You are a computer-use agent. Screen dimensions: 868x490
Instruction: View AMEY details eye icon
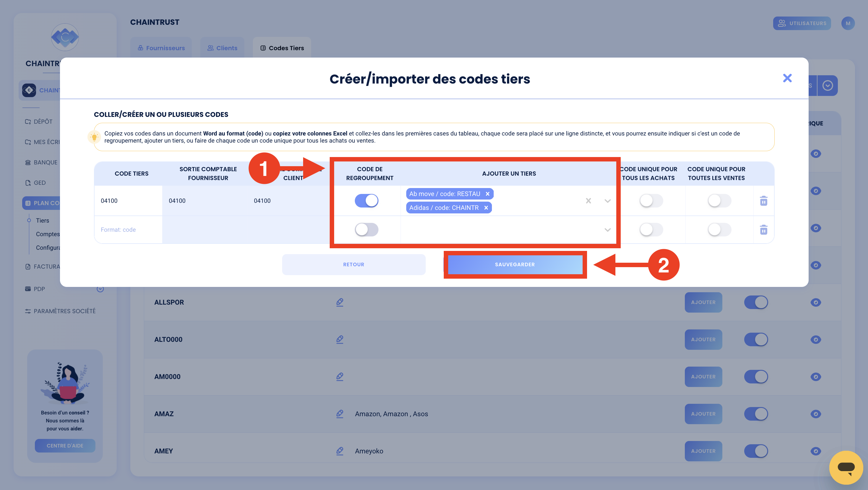(x=815, y=451)
